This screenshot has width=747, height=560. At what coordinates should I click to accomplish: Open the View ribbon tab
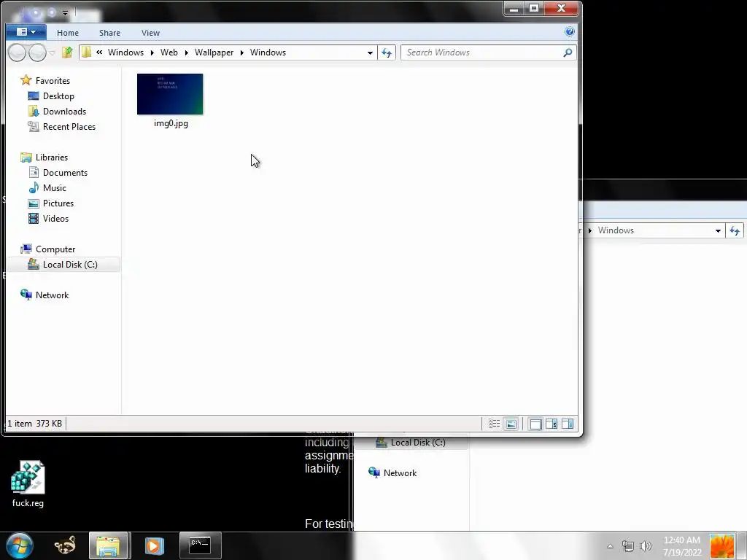150,33
